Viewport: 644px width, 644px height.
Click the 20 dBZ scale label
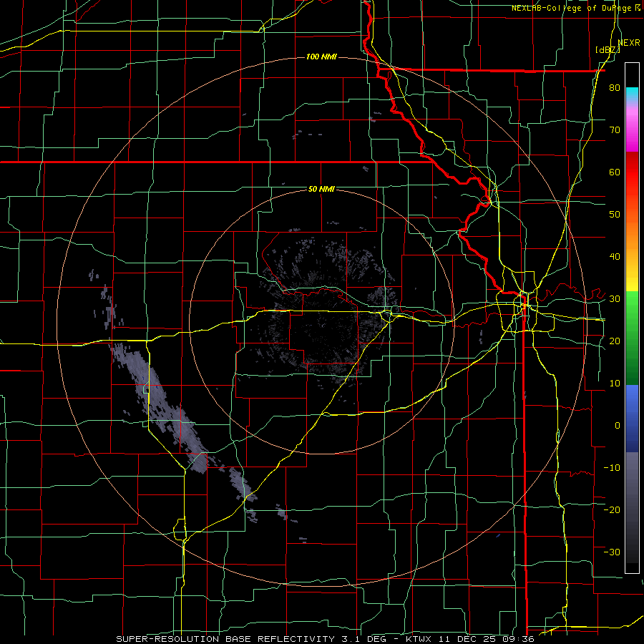tap(615, 341)
